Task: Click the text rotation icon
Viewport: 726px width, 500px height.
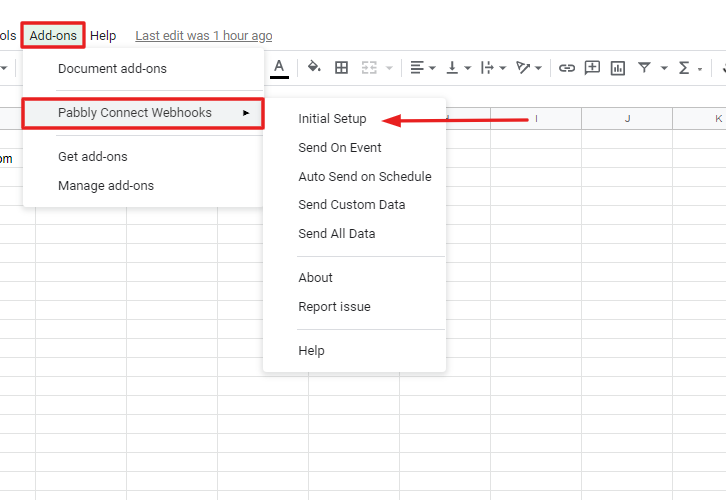Action: click(523, 68)
